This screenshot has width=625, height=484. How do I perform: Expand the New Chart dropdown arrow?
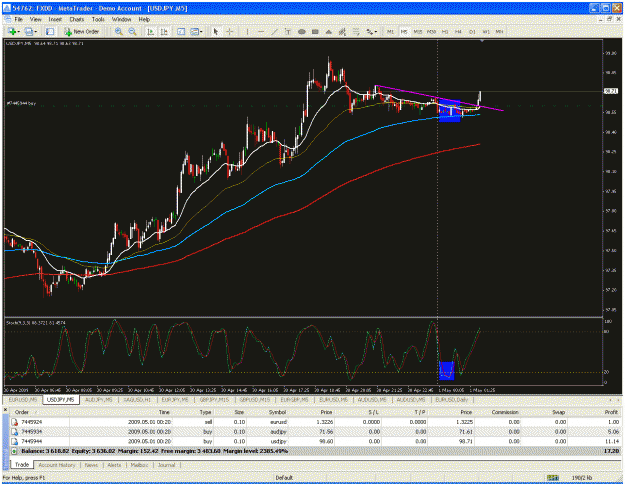point(18,32)
